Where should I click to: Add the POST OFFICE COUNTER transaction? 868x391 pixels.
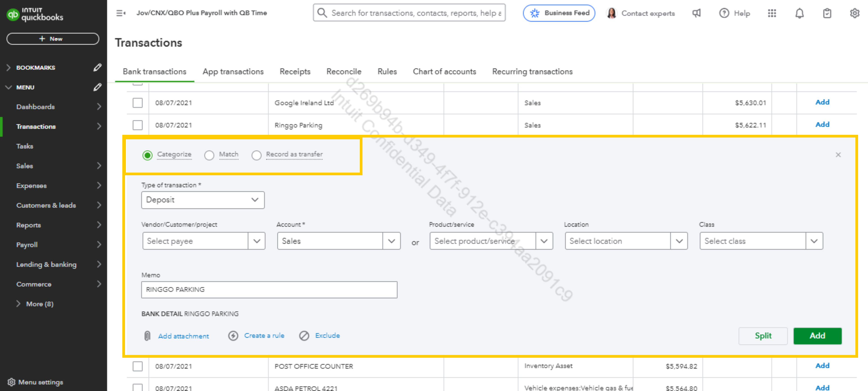822,366
